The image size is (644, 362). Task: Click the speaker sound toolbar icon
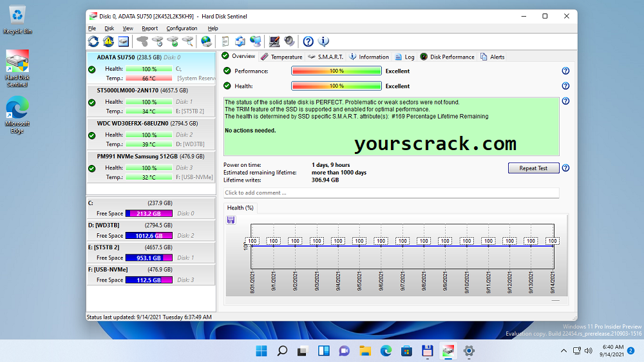coord(289,41)
